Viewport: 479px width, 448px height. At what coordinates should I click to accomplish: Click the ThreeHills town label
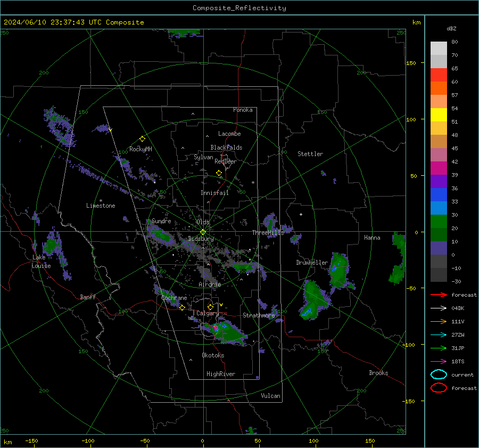pyautogui.click(x=268, y=233)
